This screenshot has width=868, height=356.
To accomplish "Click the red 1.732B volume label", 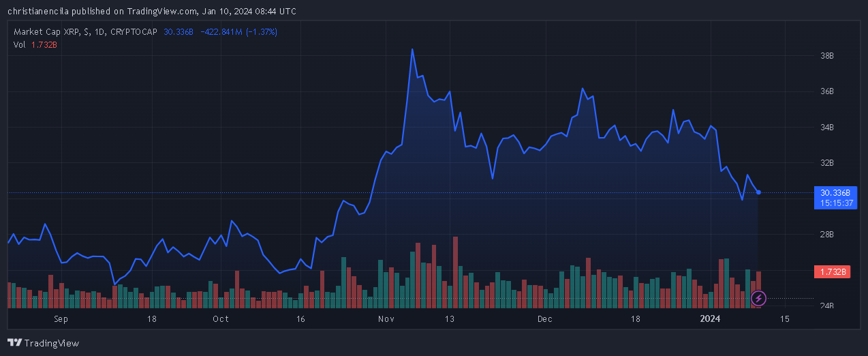I will (x=833, y=272).
